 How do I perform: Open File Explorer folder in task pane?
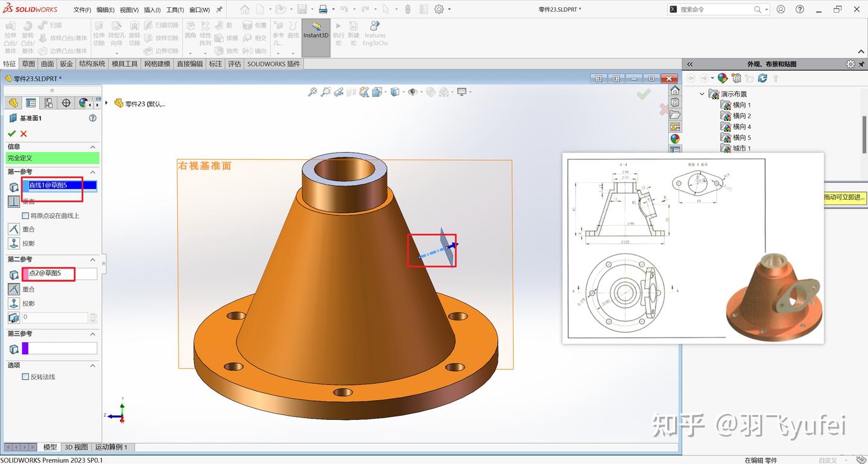pos(675,115)
